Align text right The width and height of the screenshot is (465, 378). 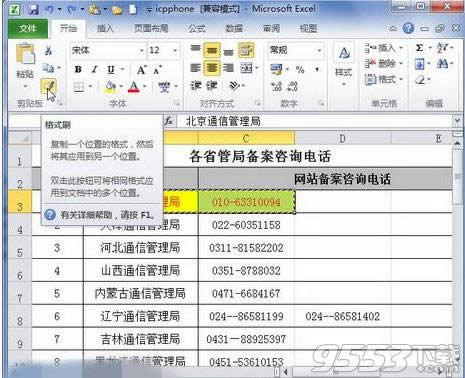click(x=228, y=68)
